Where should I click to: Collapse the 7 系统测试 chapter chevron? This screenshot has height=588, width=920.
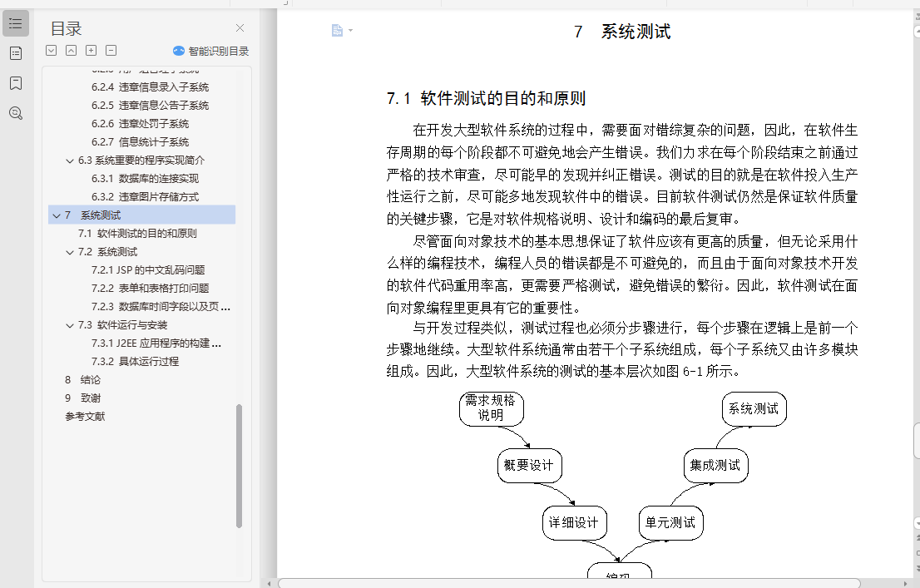(x=57, y=215)
